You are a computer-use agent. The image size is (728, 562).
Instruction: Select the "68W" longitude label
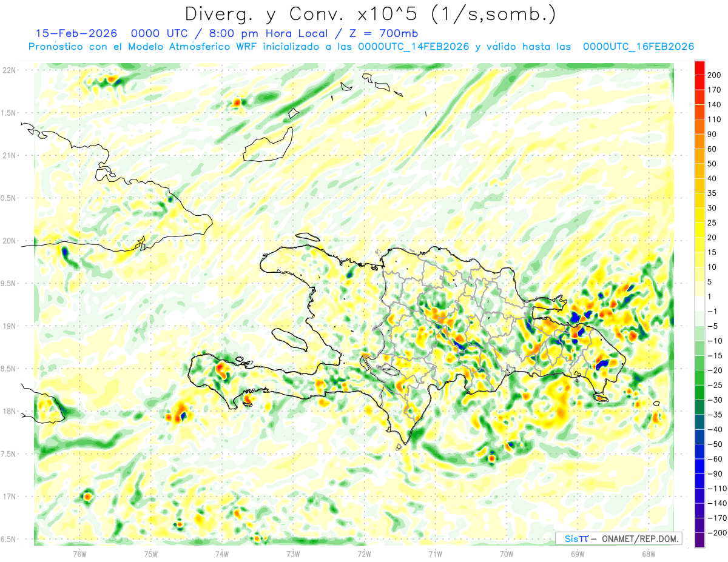[649, 554]
